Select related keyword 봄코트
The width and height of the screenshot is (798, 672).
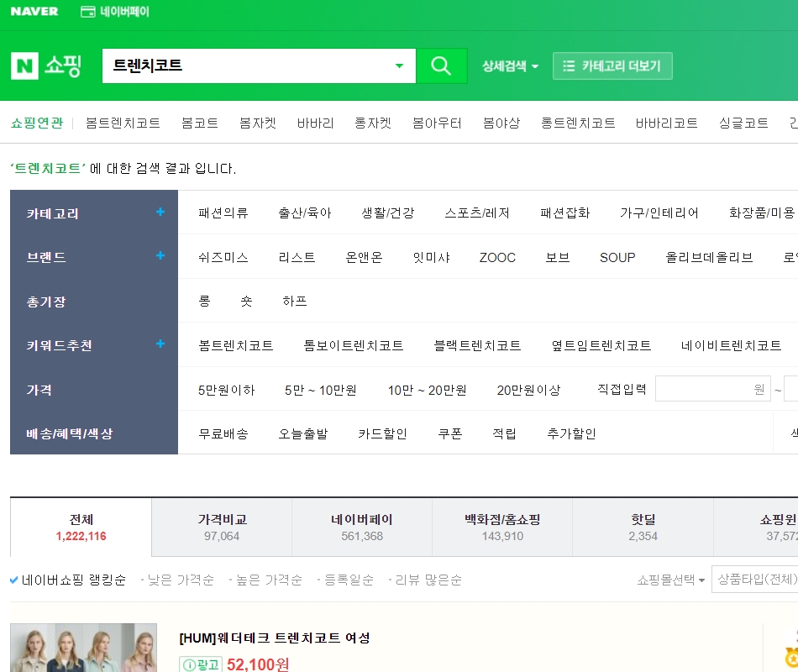pos(200,123)
